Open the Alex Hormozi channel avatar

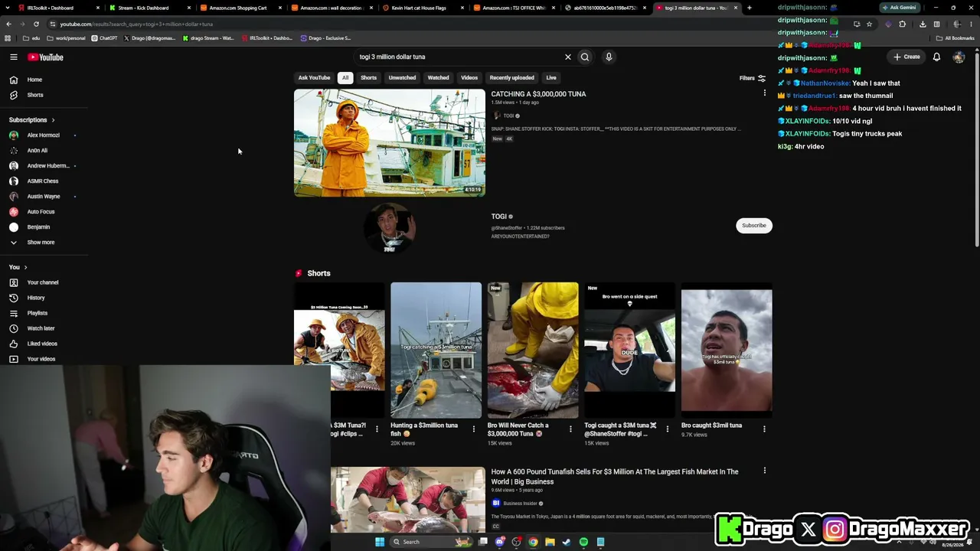tap(14, 135)
